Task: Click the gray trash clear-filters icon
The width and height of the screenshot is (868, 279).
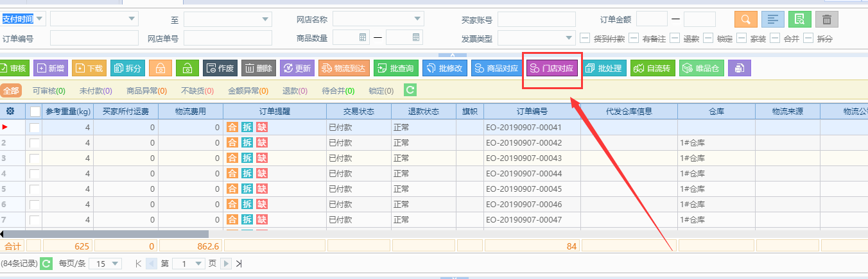Action: [828, 20]
